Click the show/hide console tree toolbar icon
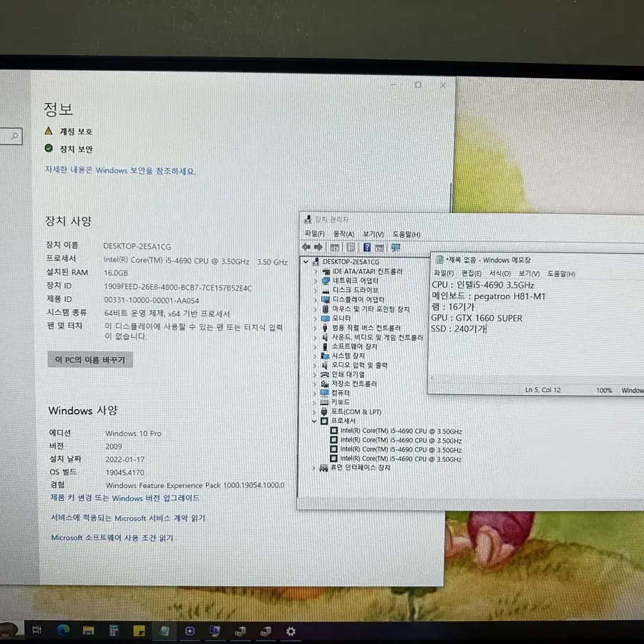 click(x=335, y=248)
